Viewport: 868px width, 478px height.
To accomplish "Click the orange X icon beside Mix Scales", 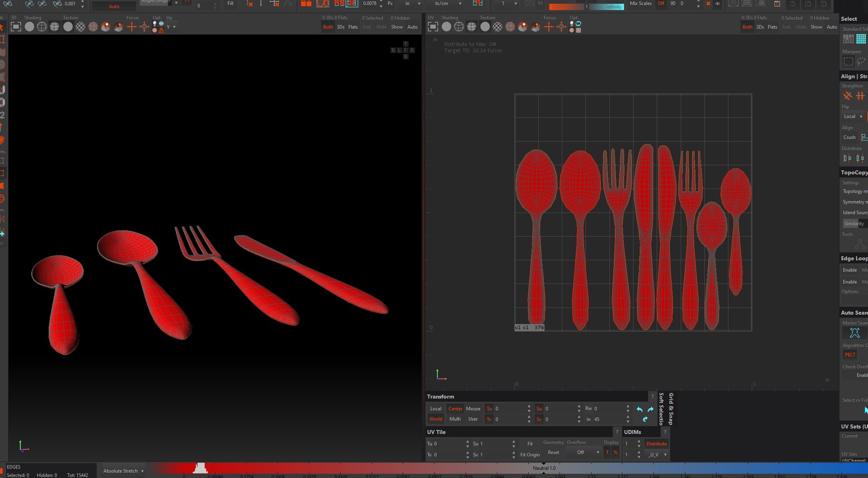I will (708, 4).
